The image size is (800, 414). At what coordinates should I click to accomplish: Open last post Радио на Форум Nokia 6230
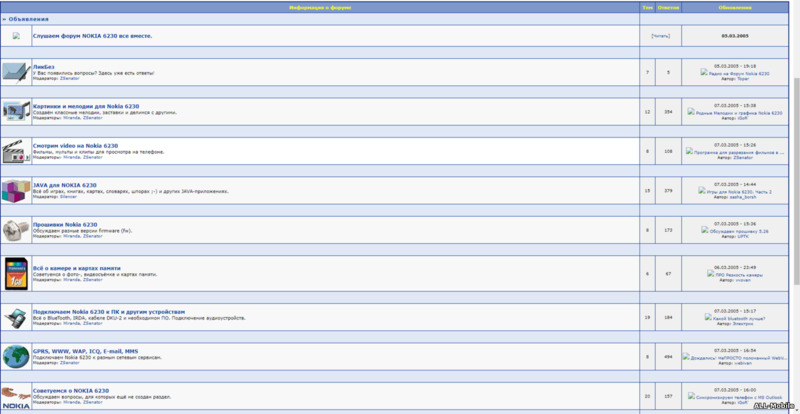[x=739, y=74]
